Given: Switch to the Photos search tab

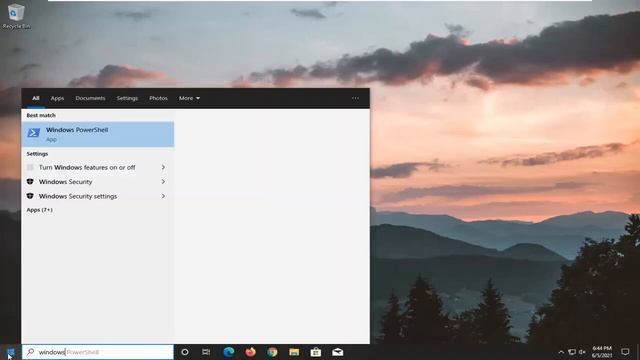Looking at the screenshot, I should click(158, 98).
